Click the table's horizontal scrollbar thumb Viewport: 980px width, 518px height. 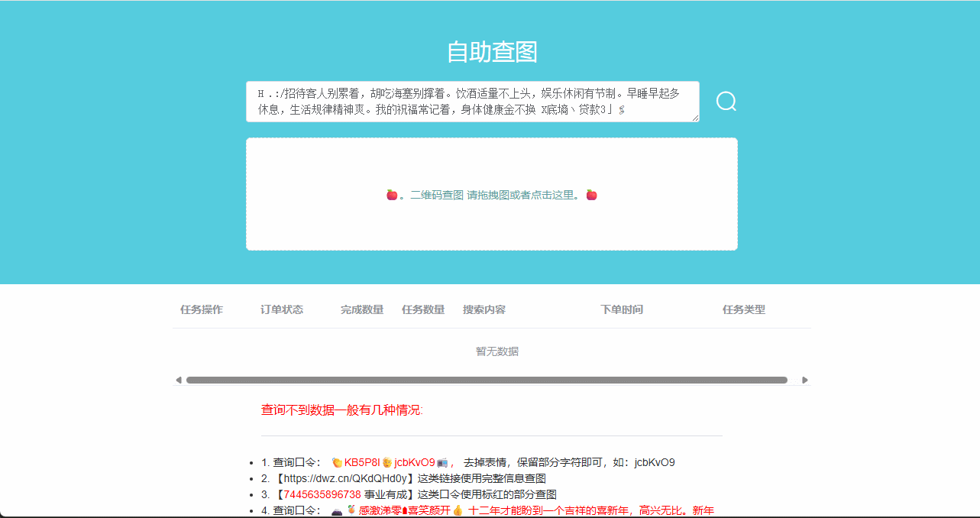coord(487,380)
